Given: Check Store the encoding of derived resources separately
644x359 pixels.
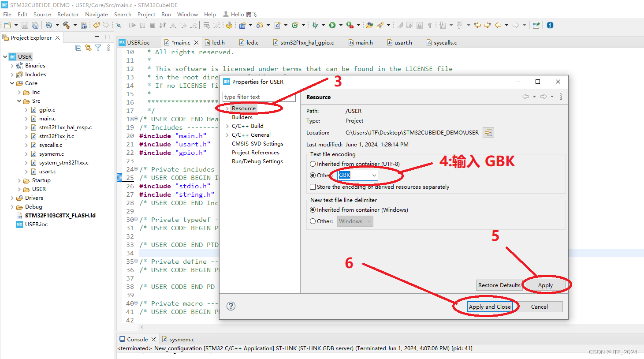Looking at the screenshot, I should 313,187.
